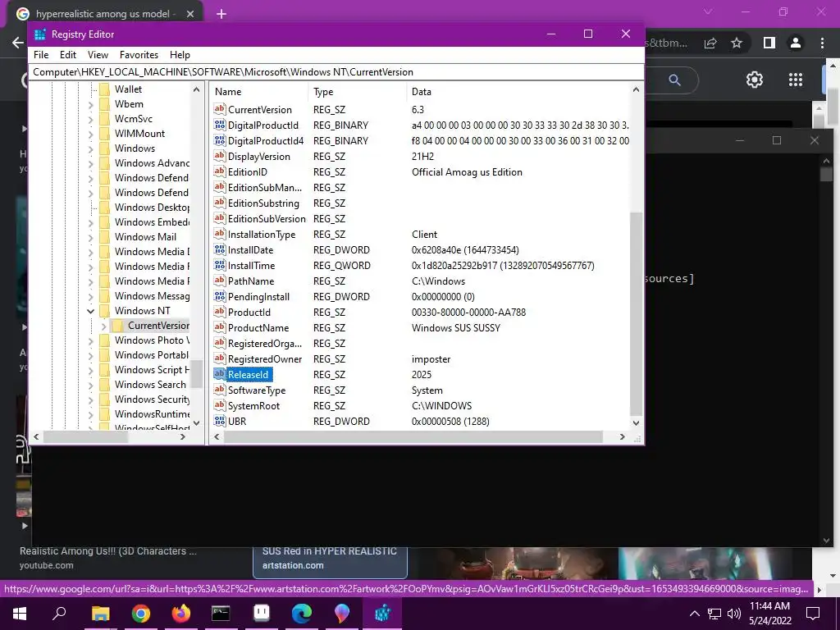Open the Windows Start menu

20,613
